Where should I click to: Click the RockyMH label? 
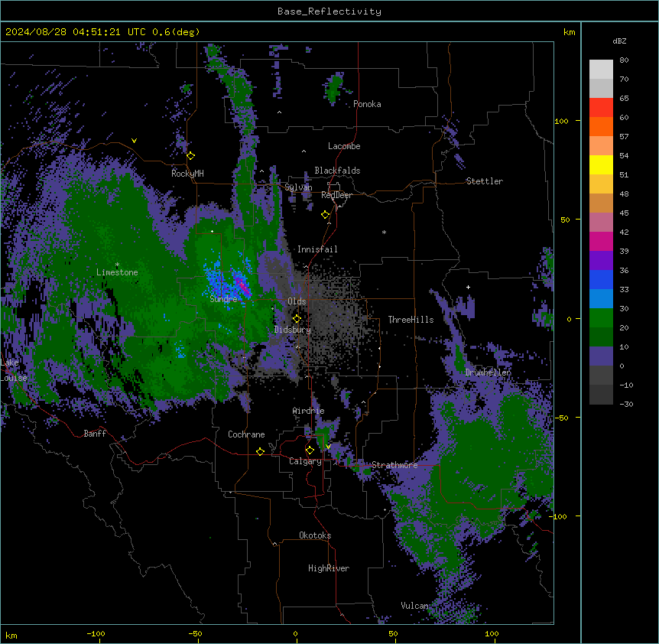tap(187, 174)
